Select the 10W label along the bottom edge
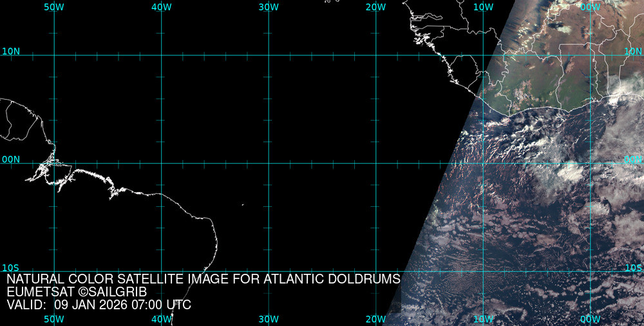This screenshot has height=326, width=644. 483,319
